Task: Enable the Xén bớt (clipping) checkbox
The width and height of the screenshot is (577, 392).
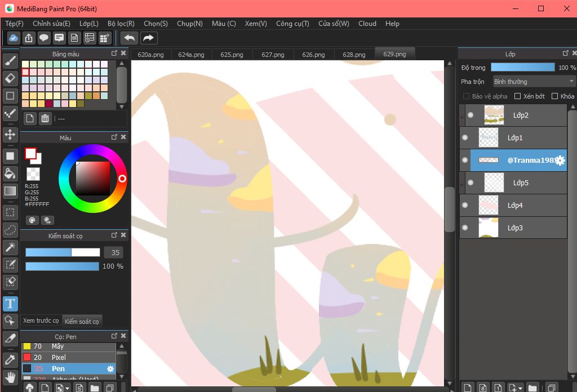Action: (x=517, y=96)
